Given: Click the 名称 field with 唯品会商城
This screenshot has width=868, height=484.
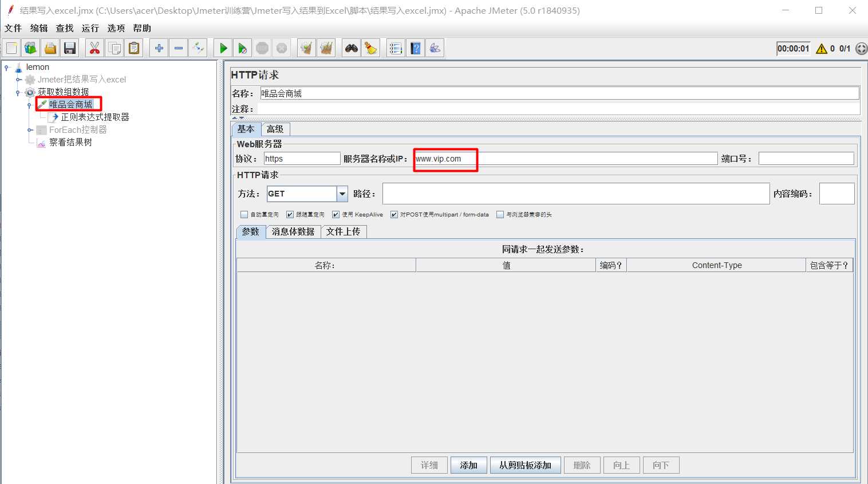Looking at the screenshot, I should tap(559, 93).
